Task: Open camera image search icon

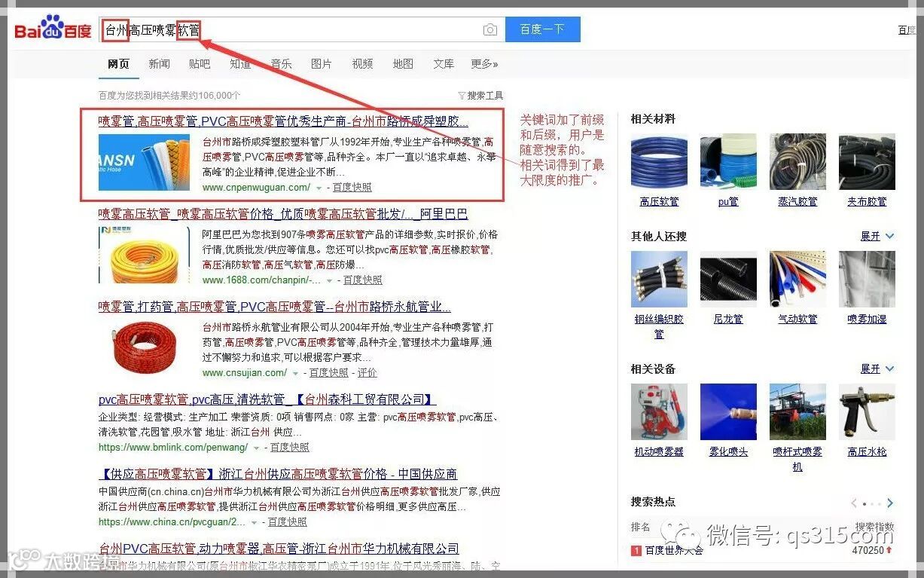Action: (x=490, y=30)
